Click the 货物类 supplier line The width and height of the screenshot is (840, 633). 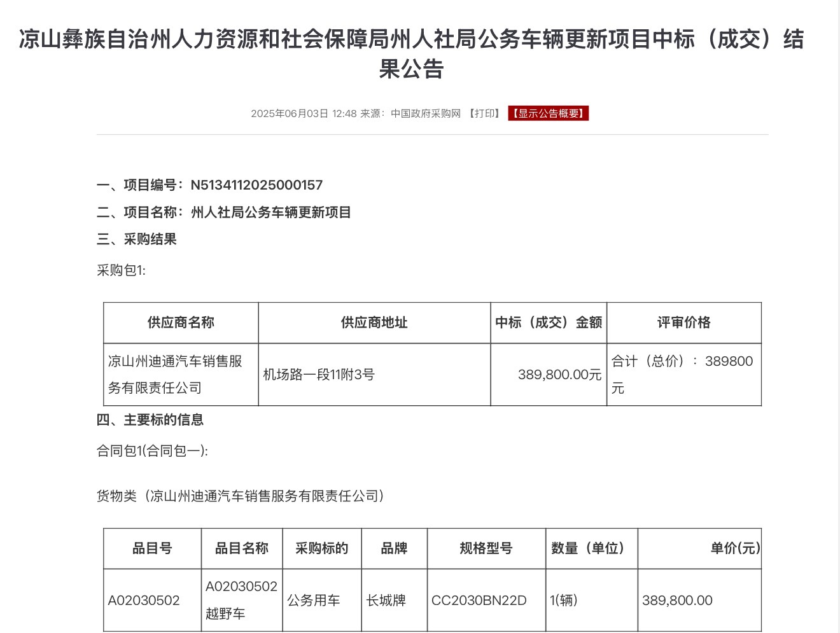(241, 496)
